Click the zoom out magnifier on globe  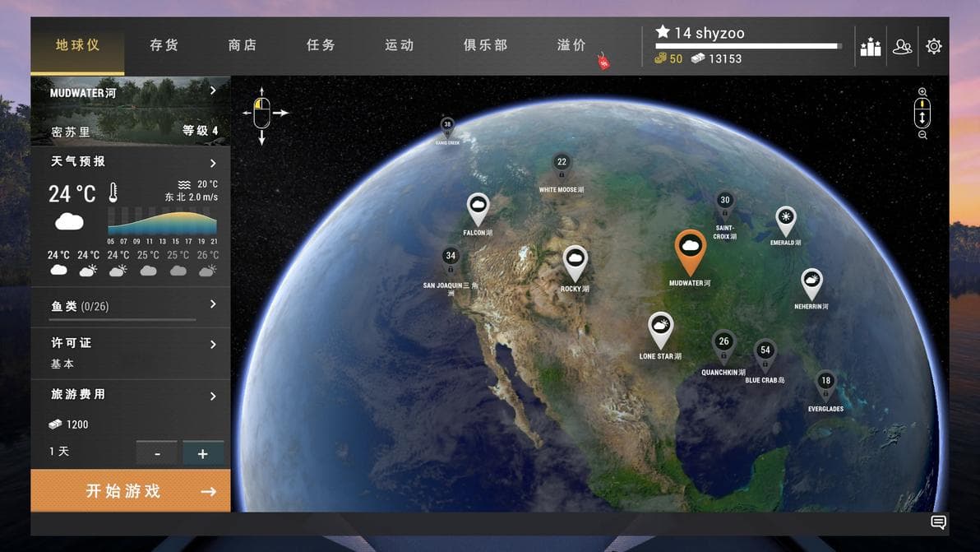coord(922,135)
